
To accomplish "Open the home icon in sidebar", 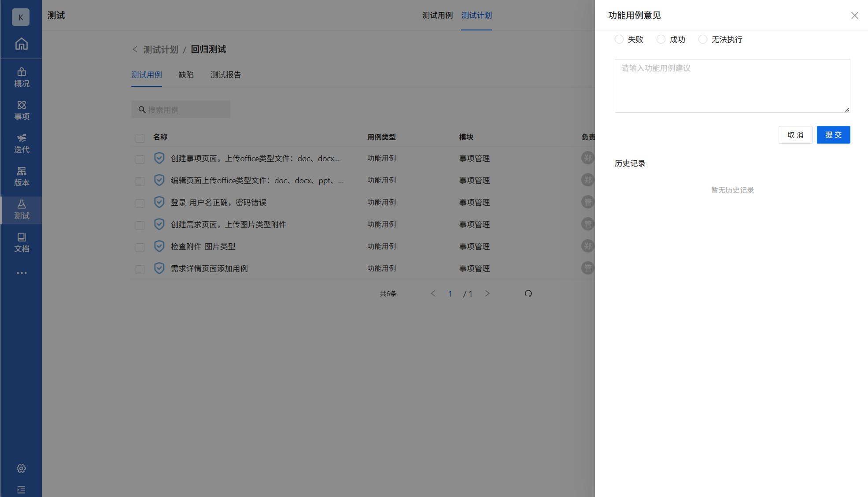I will [x=21, y=44].
